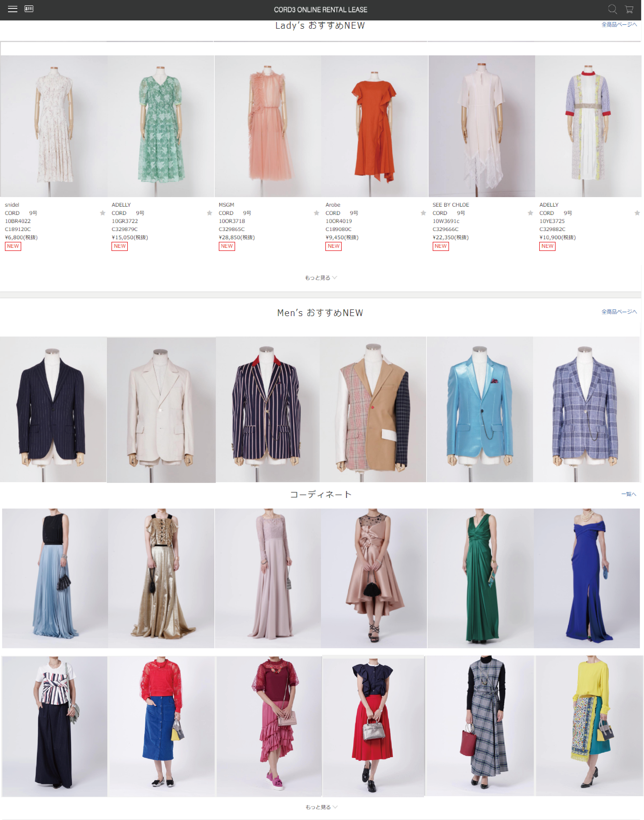Expand もっと見る under Lady's section
This screenshot has height=820, width=644.
(x=321, y=278)
